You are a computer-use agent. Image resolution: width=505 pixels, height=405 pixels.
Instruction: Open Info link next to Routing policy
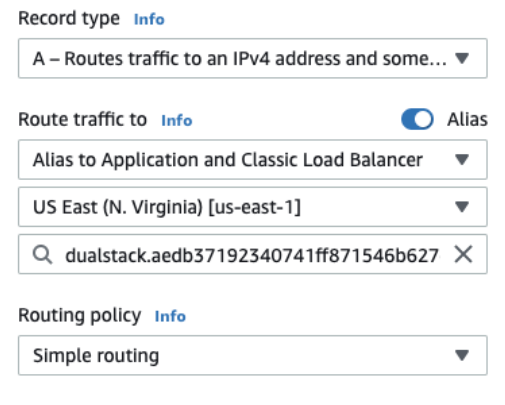click(170, 316)
